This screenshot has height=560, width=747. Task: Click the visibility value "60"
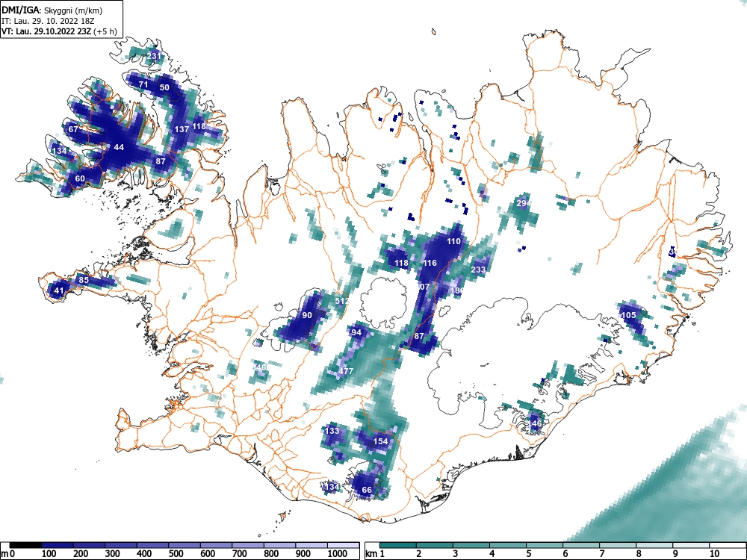[x=80, y=178]
